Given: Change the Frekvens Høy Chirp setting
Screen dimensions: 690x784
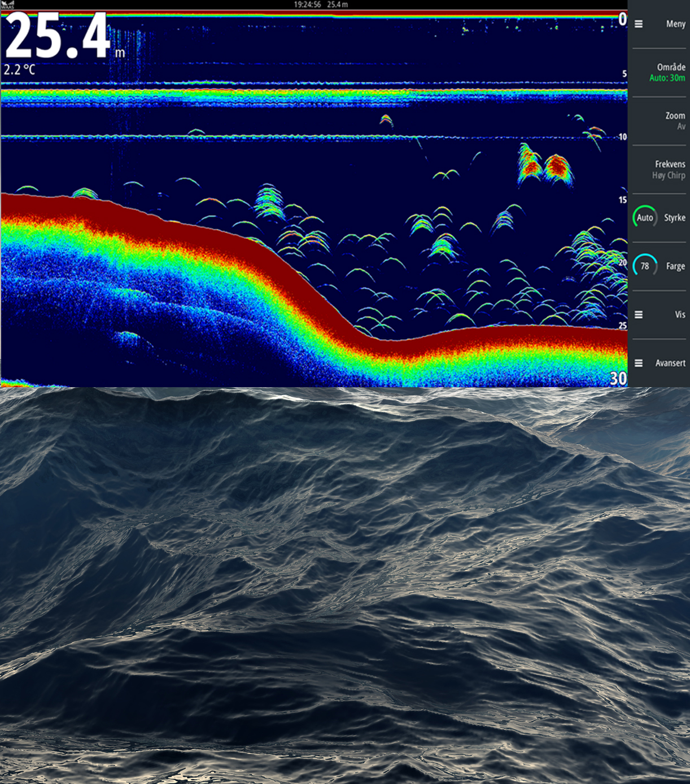Looking at the screenshot, I should click(669, 169).
